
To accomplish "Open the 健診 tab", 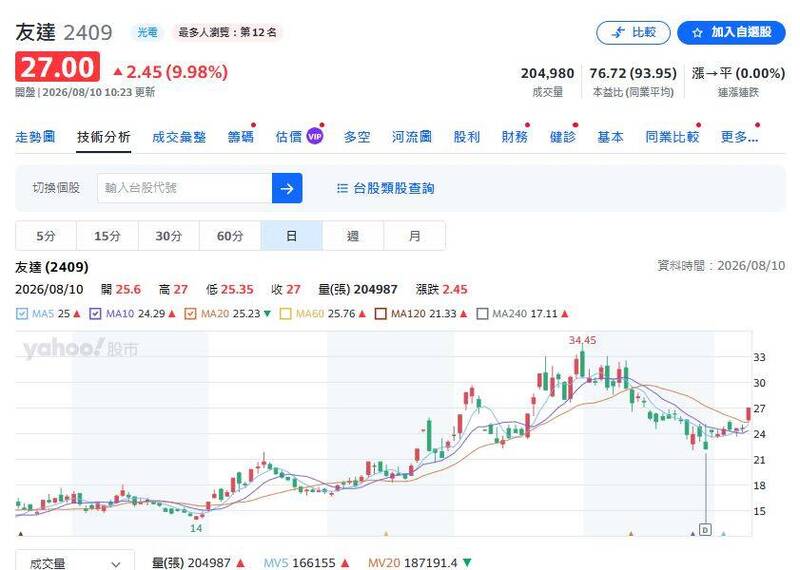I will (x=563, y=137).
